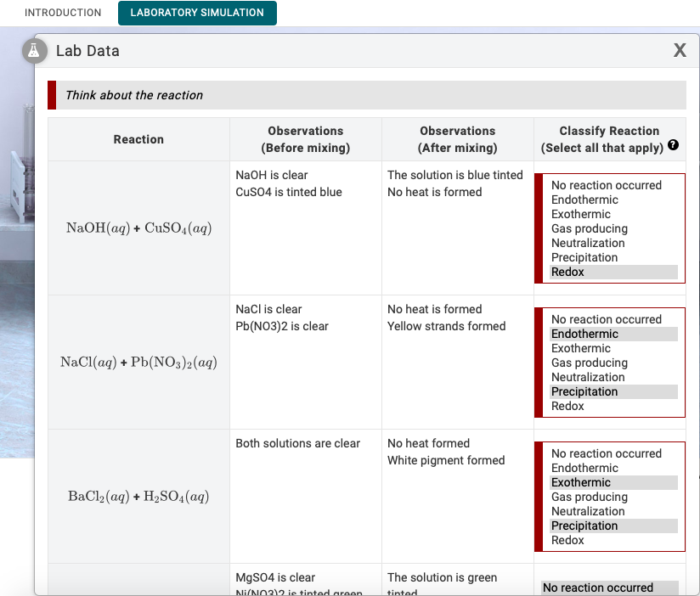Select No reaction occurred for NaCl + Pb(NO3)2
The height and width of the screenshot is (596, 700).
point(613,319)
